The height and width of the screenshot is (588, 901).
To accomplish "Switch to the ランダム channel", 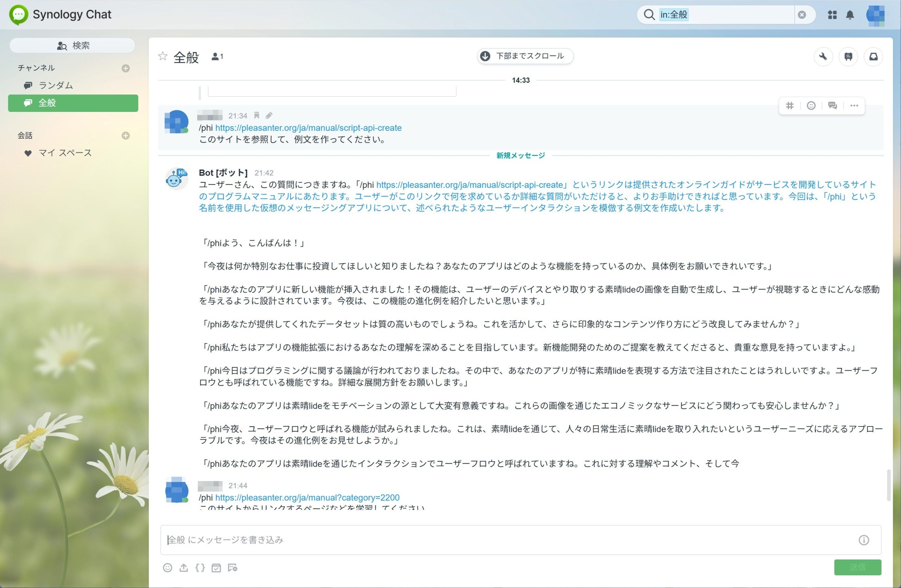I will point(56,86).
